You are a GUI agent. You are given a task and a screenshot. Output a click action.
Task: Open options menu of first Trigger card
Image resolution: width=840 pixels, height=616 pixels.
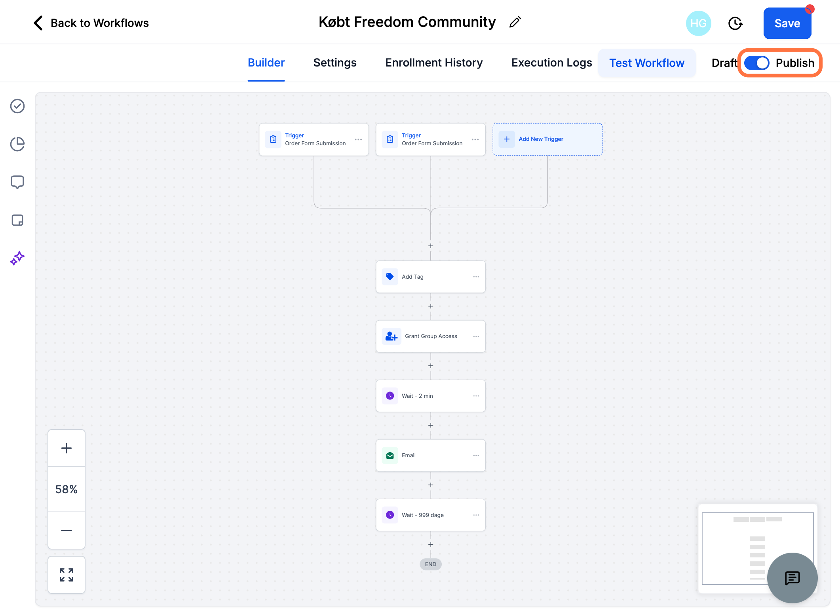pyautogui.click(x=358, y=139)
